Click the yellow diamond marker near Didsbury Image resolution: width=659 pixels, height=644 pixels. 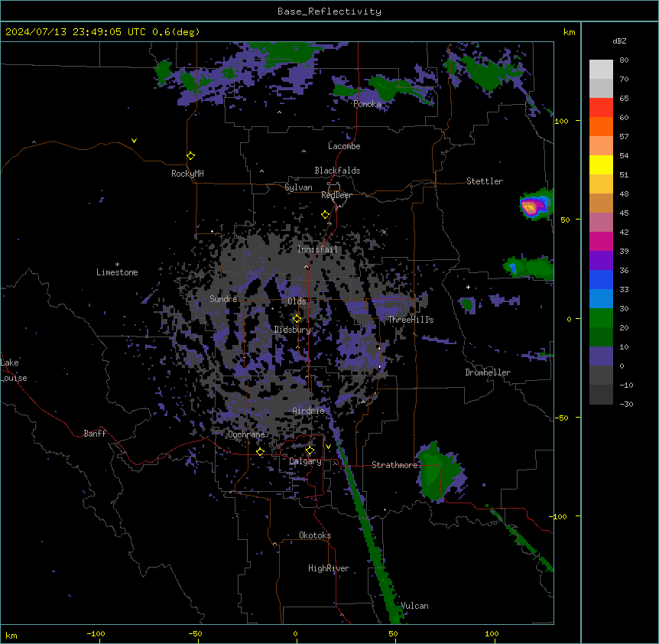click(x=297, y=319)
